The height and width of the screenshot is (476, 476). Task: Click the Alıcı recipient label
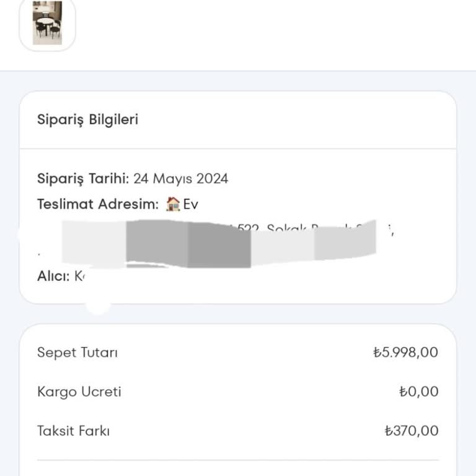(x=53, y=276)
